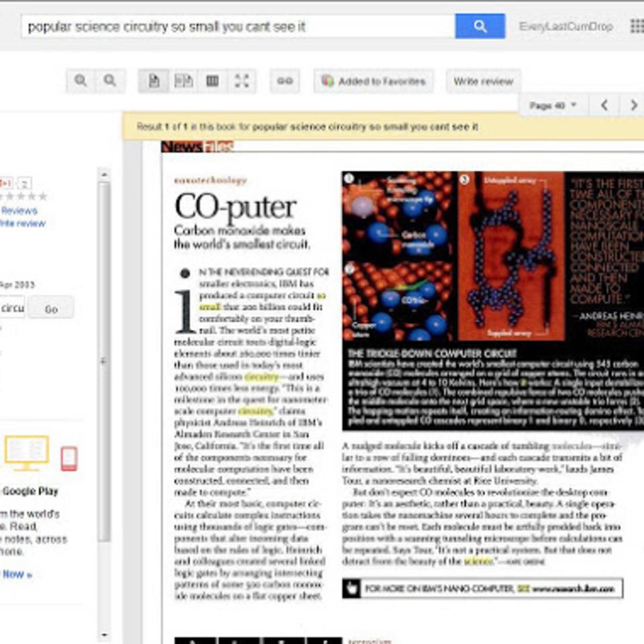Click the zoom out magnifier icon
The image size is (644, 644).
coord(109,80)
